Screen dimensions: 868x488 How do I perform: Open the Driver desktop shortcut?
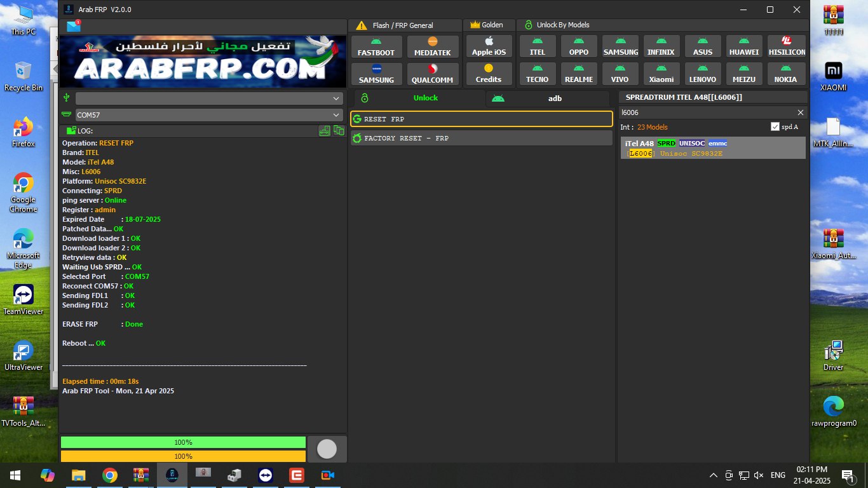click(x=833, y=356)
